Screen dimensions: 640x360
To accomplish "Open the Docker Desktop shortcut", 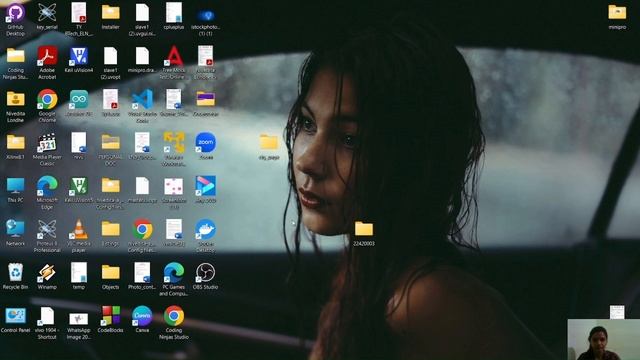I will click(206, 229).
